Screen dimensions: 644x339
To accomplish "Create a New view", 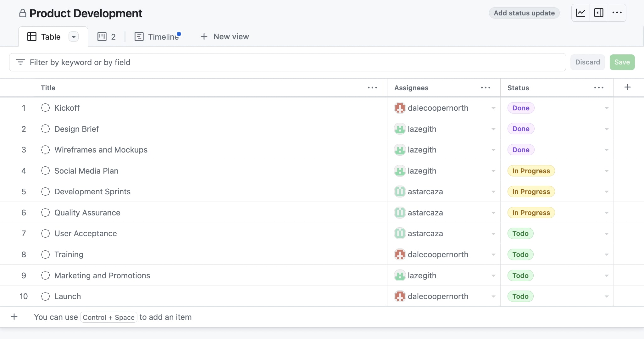I will (225, 37).
